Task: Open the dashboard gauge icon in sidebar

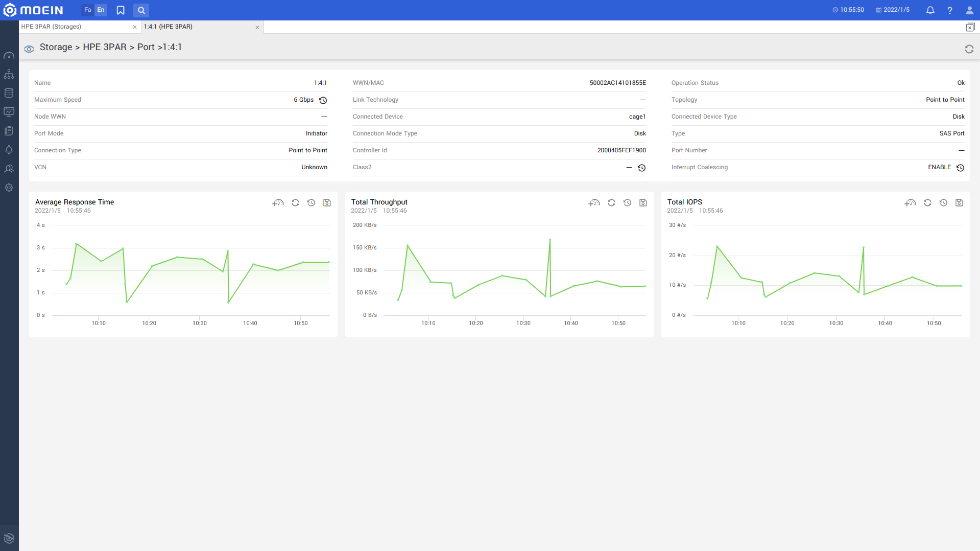Action: 9,55
